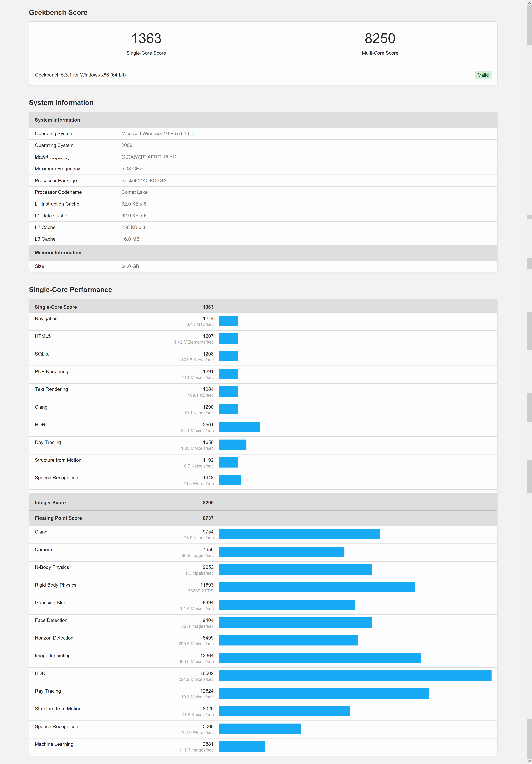Click the Machine Learning row label
This screenshot has width=532, height=764.
(x=54, y=744)
